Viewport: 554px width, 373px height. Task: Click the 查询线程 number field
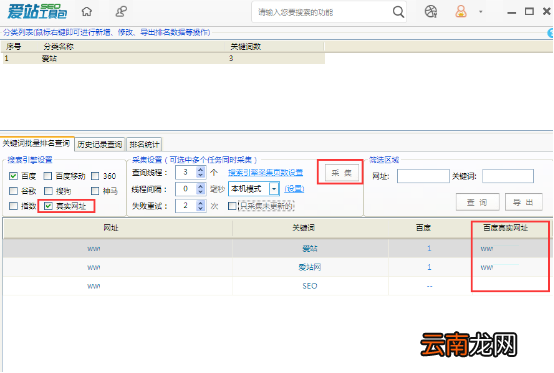[x=186, y=172]
